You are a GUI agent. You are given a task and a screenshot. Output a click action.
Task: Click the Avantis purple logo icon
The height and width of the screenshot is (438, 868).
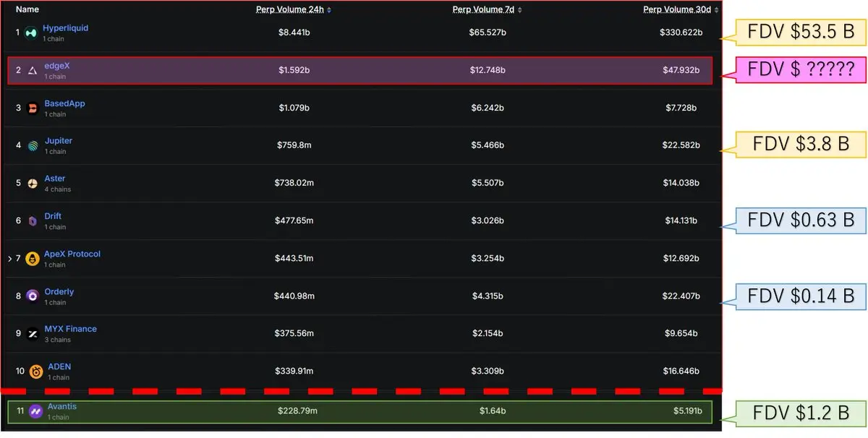35,412
